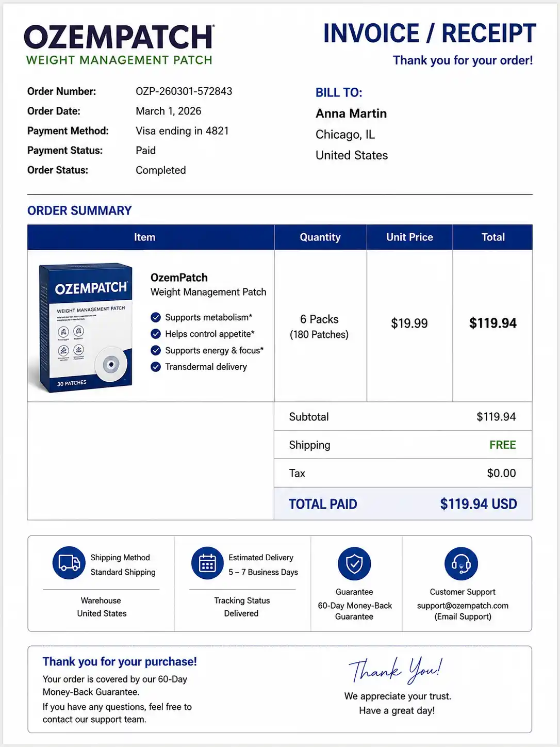560x747 pixels.
Task: Click the OzemPatch product name in table
Action: (x=179, y=278)
